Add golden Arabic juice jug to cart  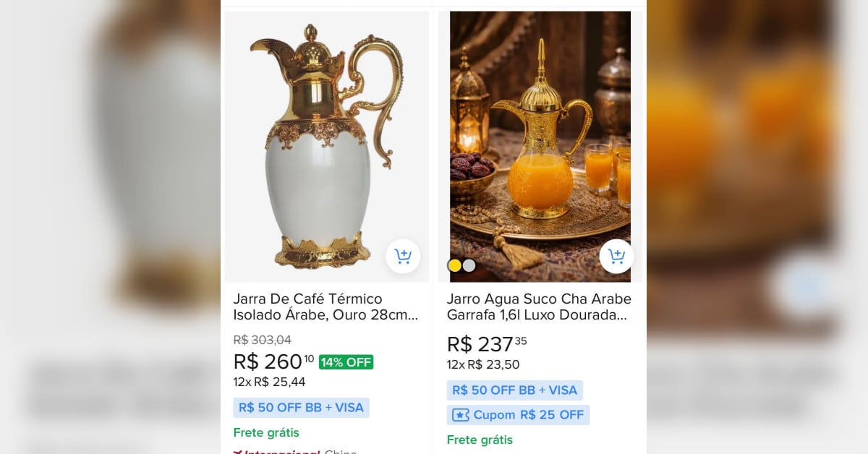point(616,256)
